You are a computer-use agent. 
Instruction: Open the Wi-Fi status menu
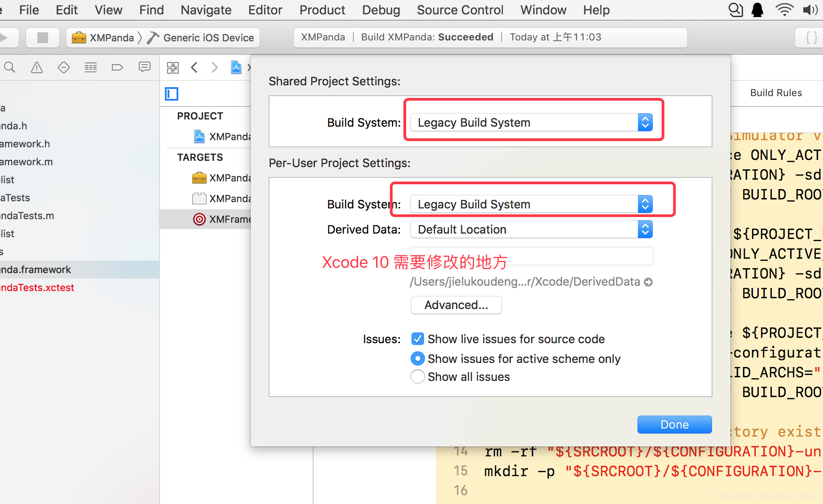(x=784, y=10)
